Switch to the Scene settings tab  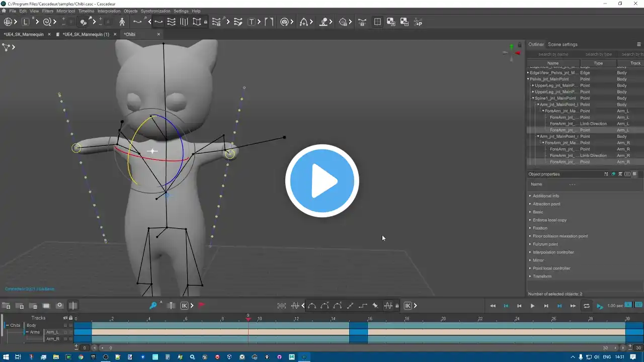tap(562, 44)
